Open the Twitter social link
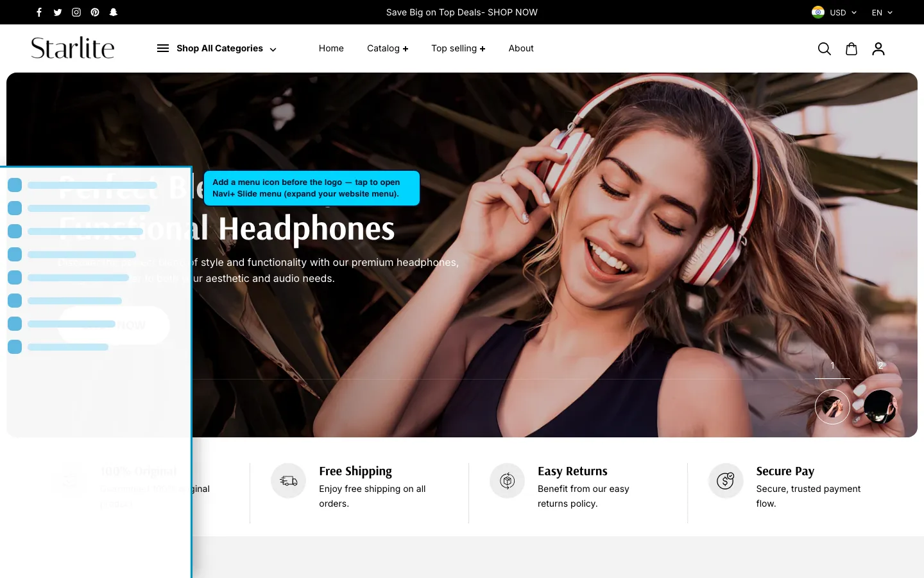The image size is (924, 578). tap(58, 12)
